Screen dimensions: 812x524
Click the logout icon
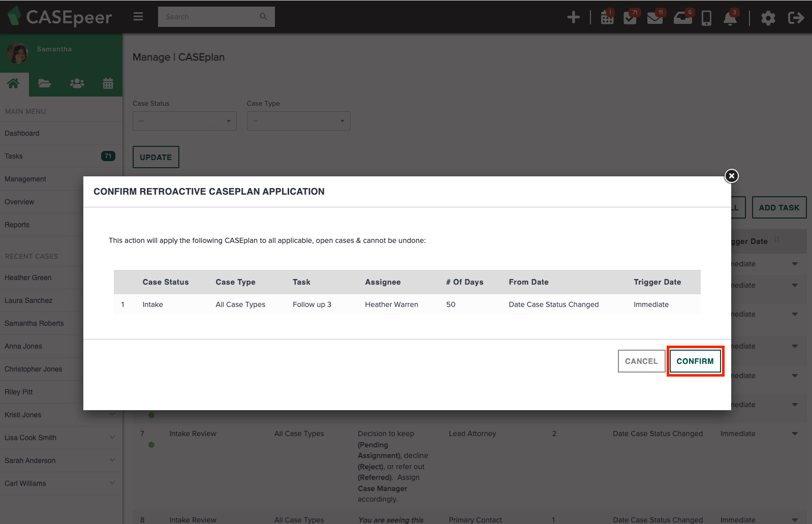tap(796, 18)
